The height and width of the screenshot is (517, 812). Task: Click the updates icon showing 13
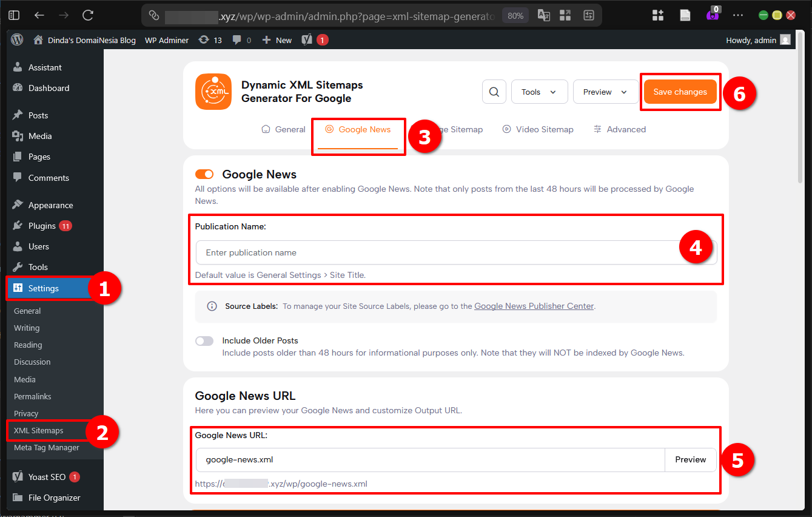pos(209,40)
